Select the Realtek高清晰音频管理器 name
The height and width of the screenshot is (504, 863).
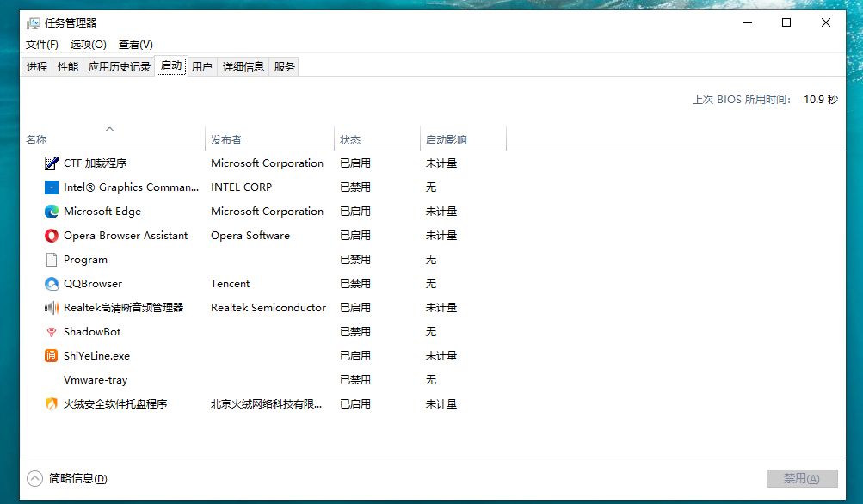click(x=123, y=308)
